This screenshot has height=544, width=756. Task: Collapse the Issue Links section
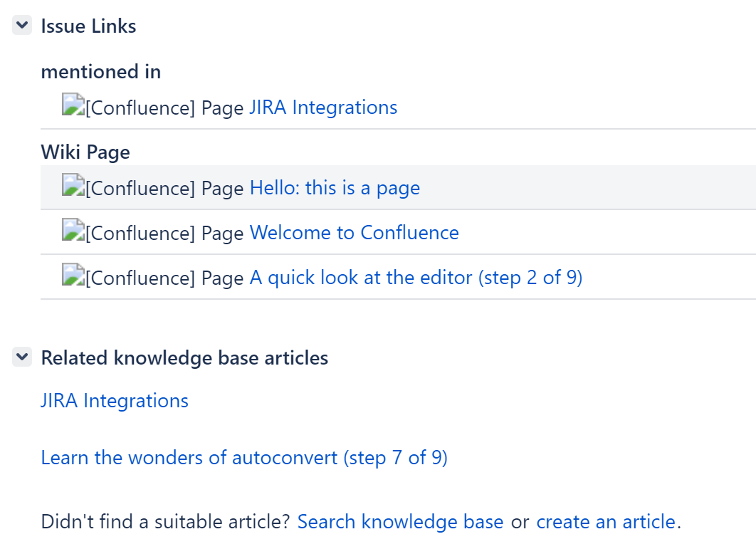click(x=22, y=25)
